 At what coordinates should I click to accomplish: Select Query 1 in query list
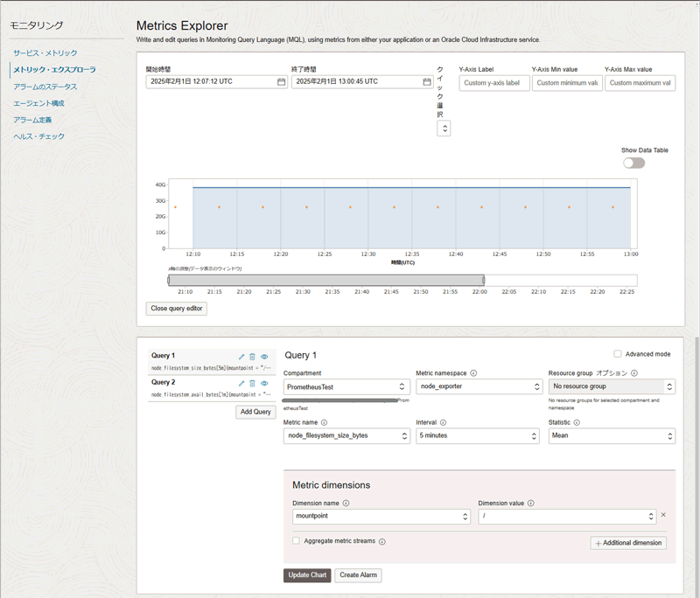(x=212, y=362)
